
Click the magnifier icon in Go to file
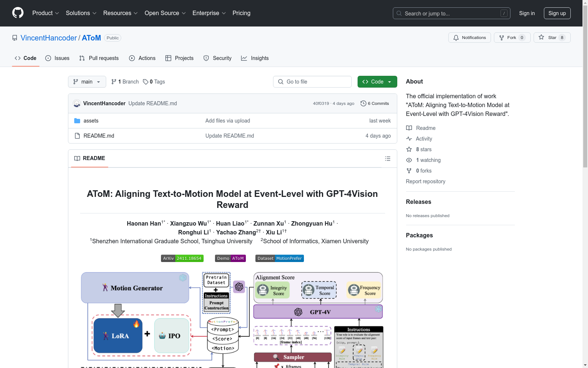point(281,82)
